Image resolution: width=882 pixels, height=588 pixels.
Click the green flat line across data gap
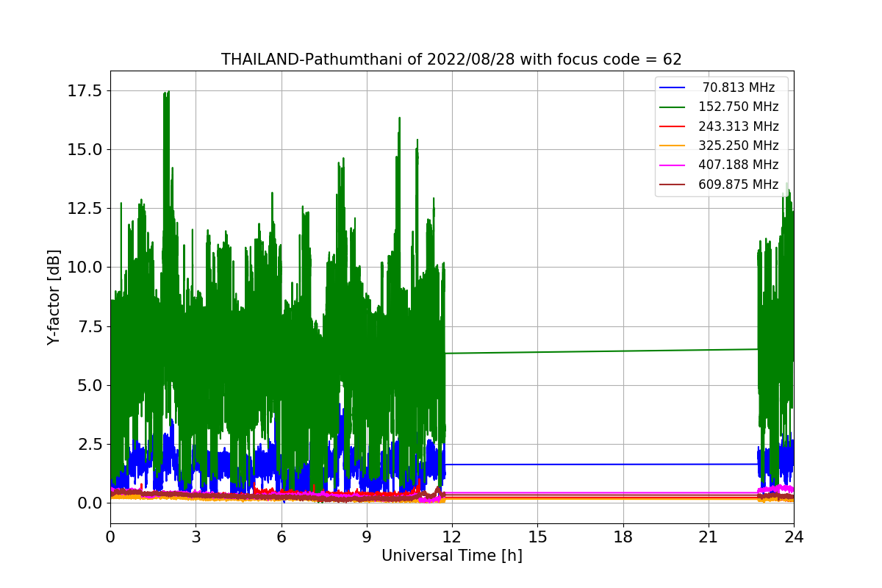[601, 351]
